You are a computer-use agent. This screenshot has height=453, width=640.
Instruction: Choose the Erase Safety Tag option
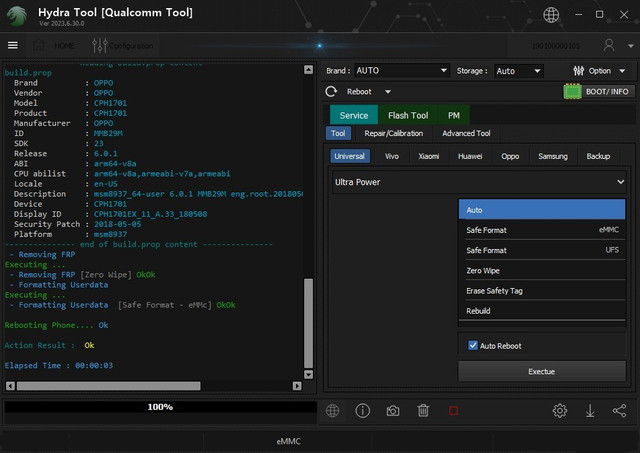click(542, 291)
